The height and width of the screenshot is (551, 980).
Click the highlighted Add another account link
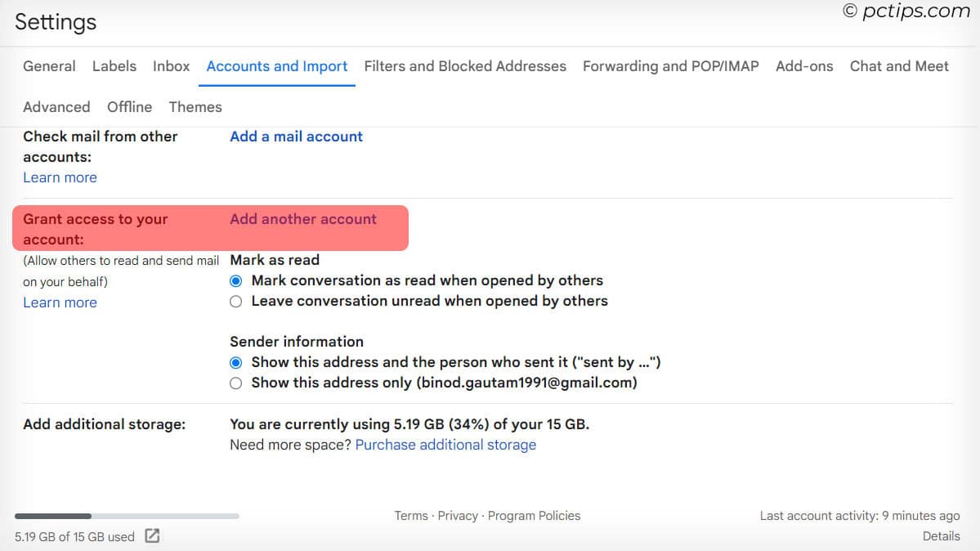pos(303,219)
